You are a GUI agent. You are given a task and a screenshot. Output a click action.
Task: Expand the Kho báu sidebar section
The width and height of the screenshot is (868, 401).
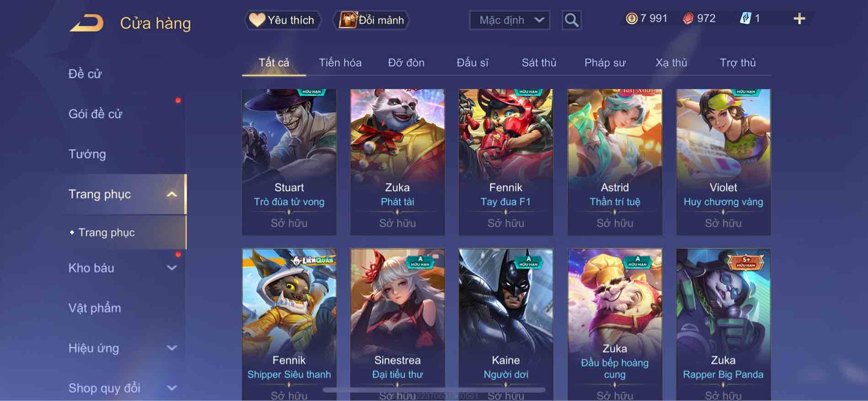(x=171, y=268)
